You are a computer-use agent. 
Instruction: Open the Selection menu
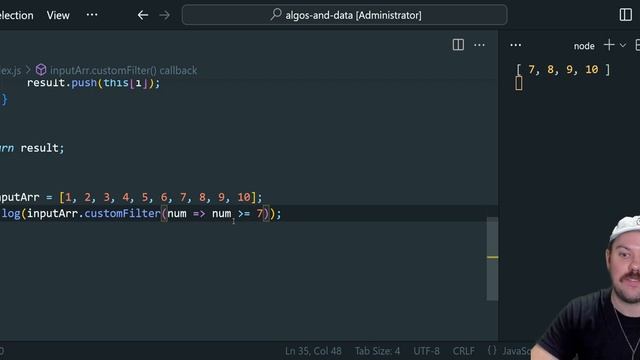16,16
